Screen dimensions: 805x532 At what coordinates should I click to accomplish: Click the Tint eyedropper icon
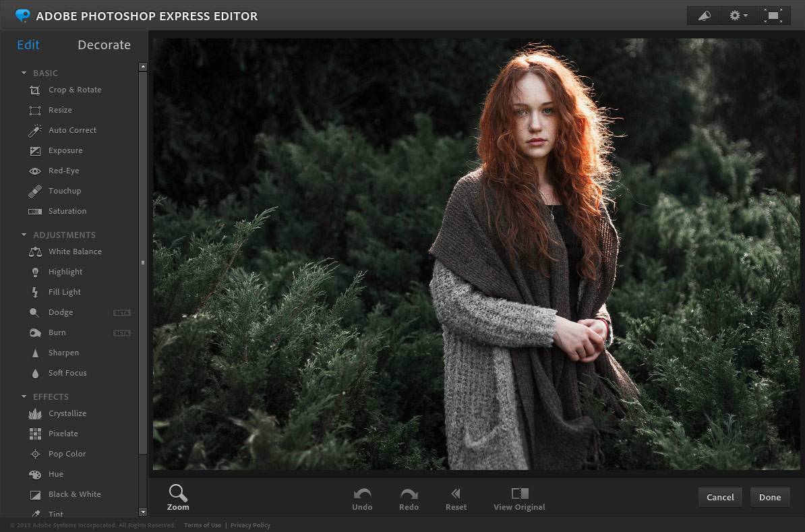[35, 514]
